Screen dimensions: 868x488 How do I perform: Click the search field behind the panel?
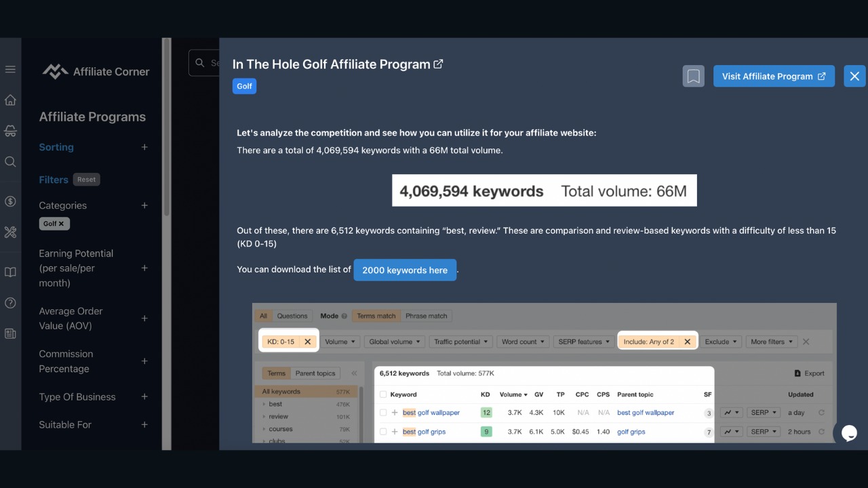(204, 62)
